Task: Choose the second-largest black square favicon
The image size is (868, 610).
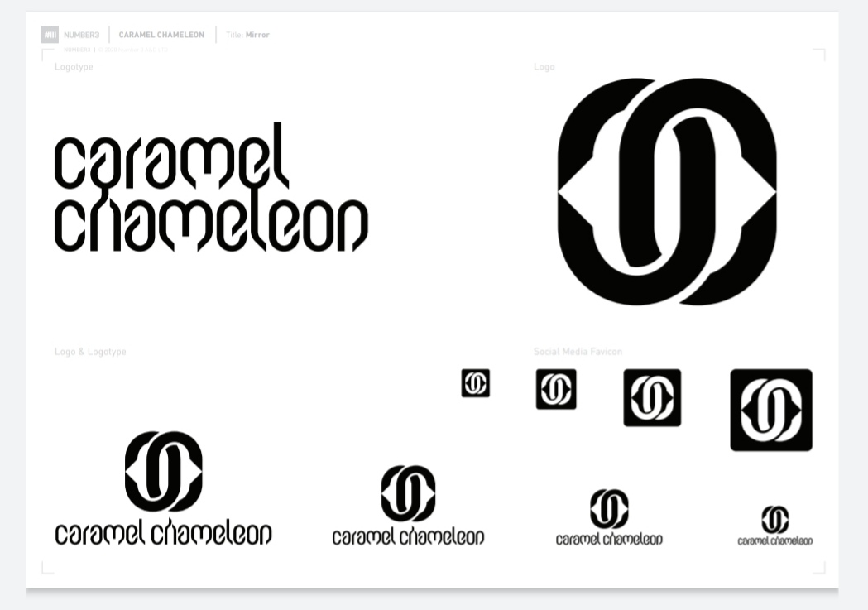Action: [x=652, y=398]
